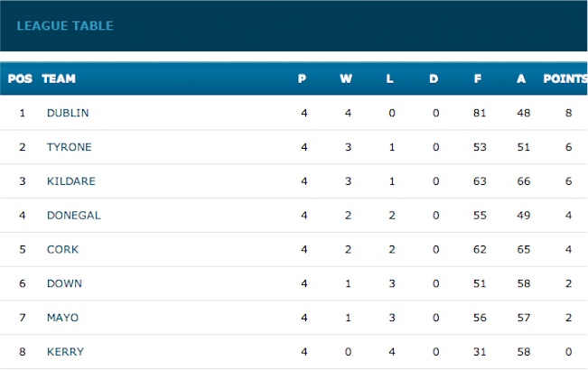The width and height of the screenshot is (588, 370).
Task: Click the F column header
Action: click(x=478, y=79)
